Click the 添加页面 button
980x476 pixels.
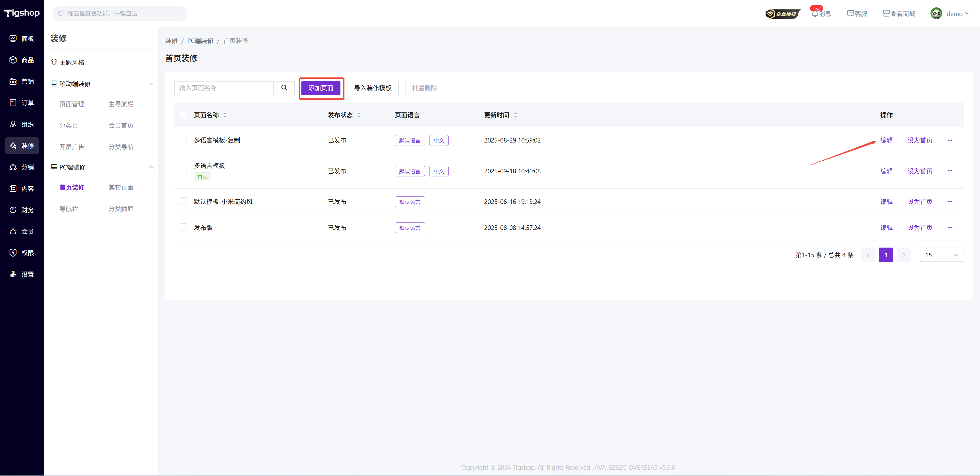321,88
